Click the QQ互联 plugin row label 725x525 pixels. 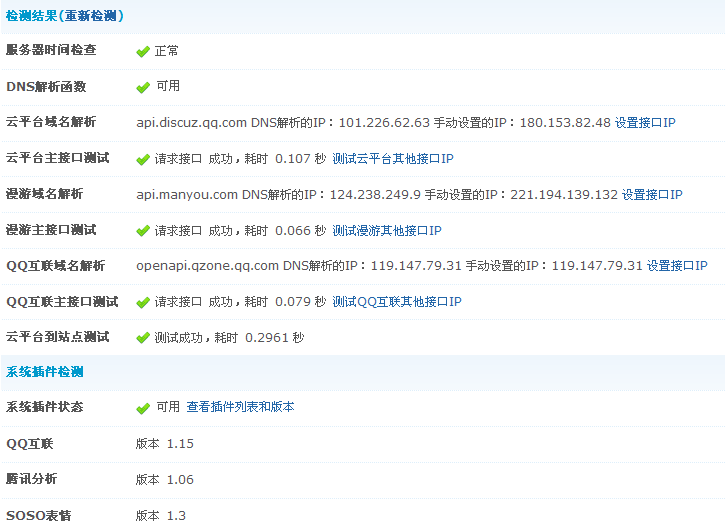[30, 444]
